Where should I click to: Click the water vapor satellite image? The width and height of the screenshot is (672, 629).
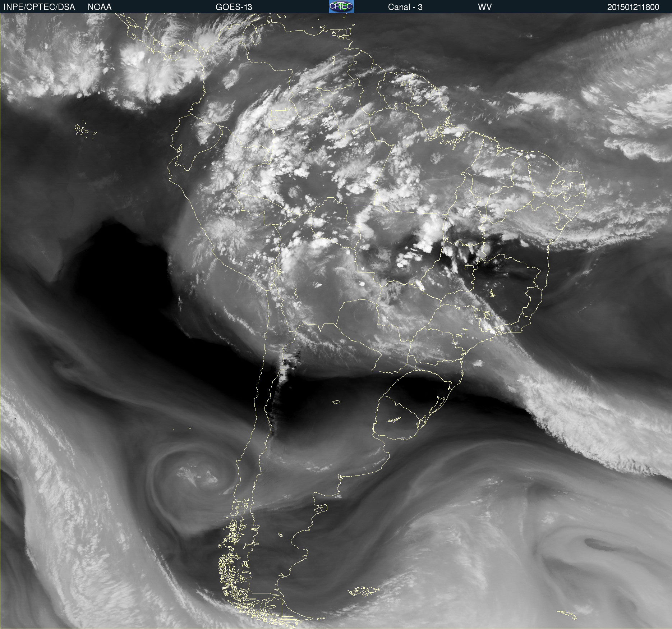point(336,321)
